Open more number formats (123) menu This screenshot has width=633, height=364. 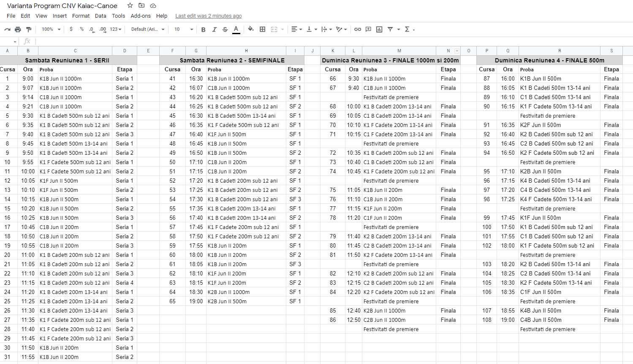tap(116, 29)
